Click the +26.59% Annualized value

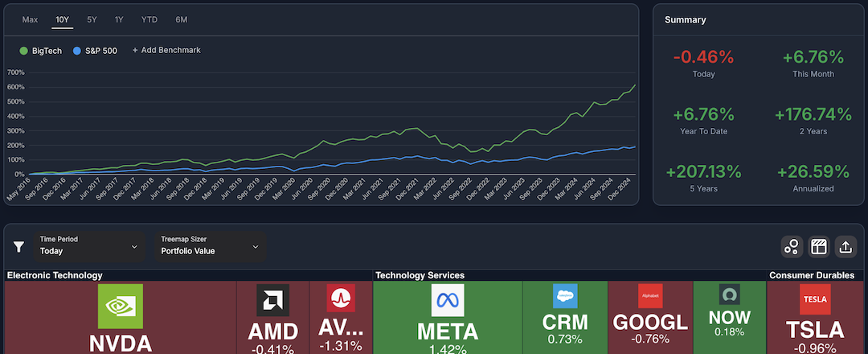(x=813, y=171)
